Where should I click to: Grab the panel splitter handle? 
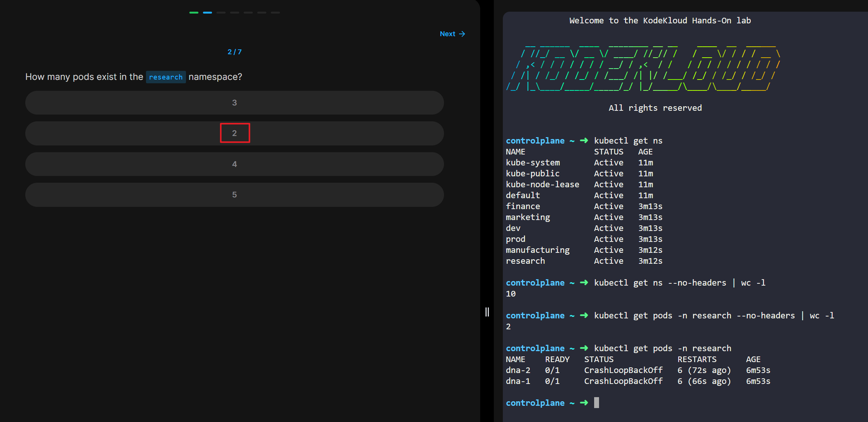487,312
